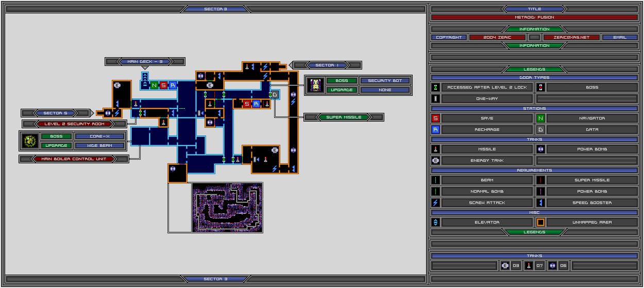Click the Email button in the Information panel
The width and height of the screenshot is (644, 288).
[x=620, y=38]
